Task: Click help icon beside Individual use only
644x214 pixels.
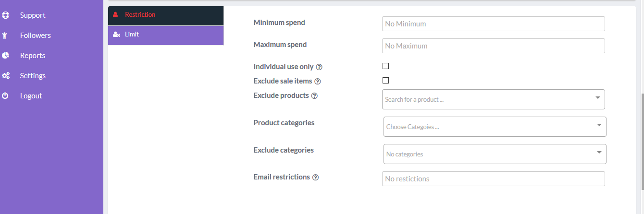Action: point(319,67)
